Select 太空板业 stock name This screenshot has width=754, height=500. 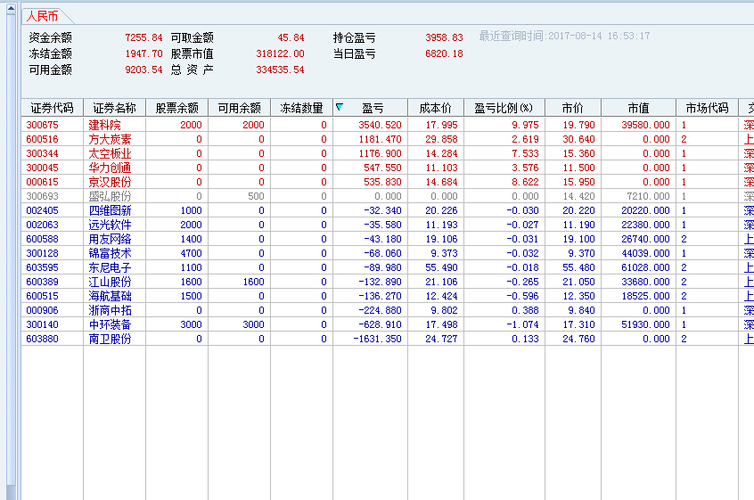coord(110,154)
